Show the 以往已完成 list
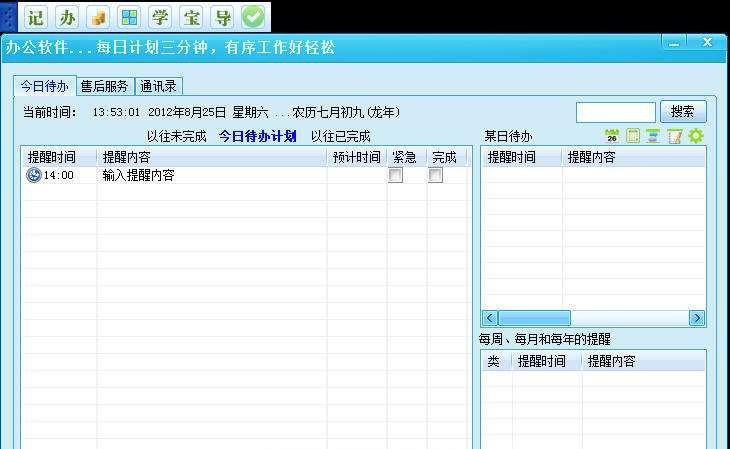 pos(340,136)
